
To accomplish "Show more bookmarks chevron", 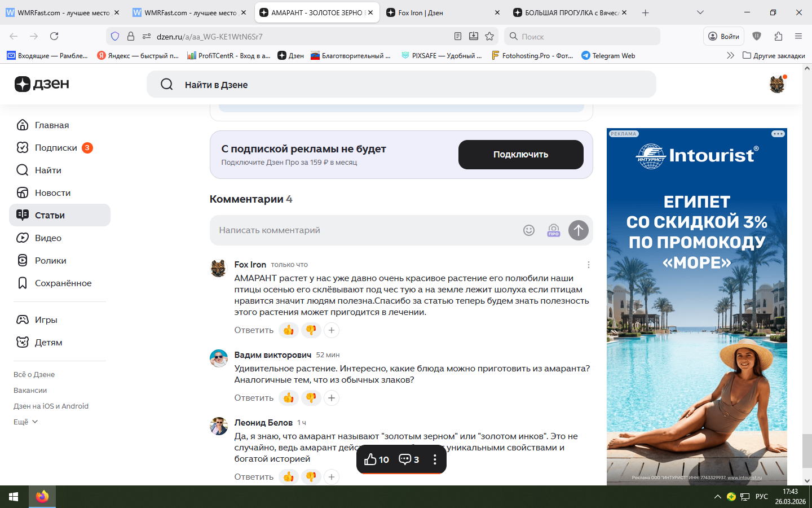I will [730, 55].
